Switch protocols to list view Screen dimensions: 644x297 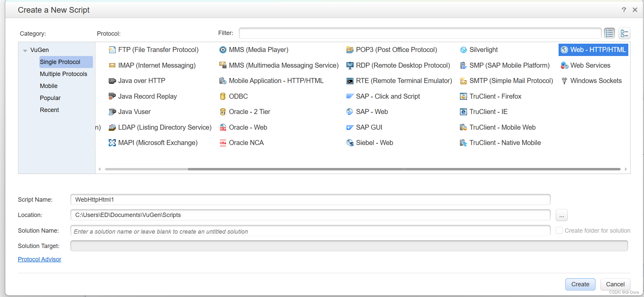click(610, 33)
